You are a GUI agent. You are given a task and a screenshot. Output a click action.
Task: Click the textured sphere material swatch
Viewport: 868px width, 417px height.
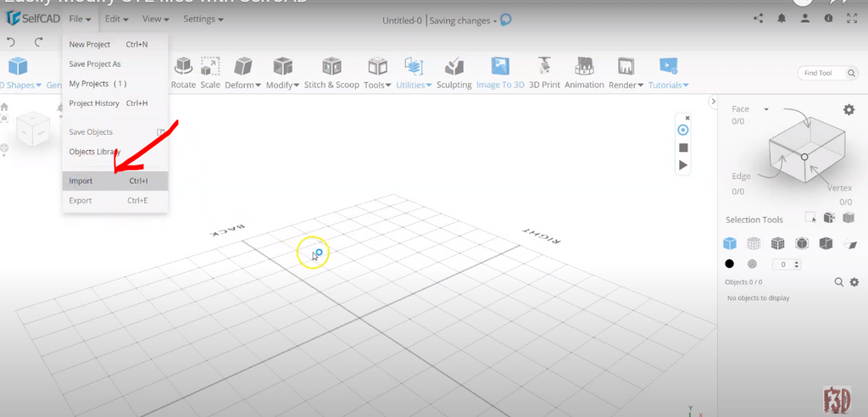point(752,264)
